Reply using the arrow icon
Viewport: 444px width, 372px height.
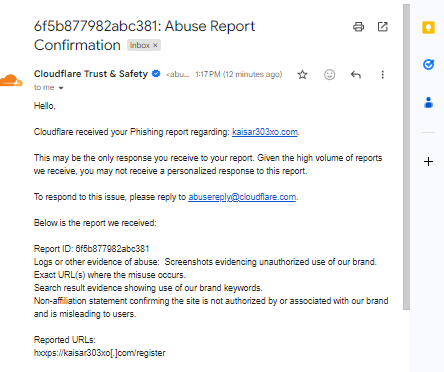(x=356, y=74)
